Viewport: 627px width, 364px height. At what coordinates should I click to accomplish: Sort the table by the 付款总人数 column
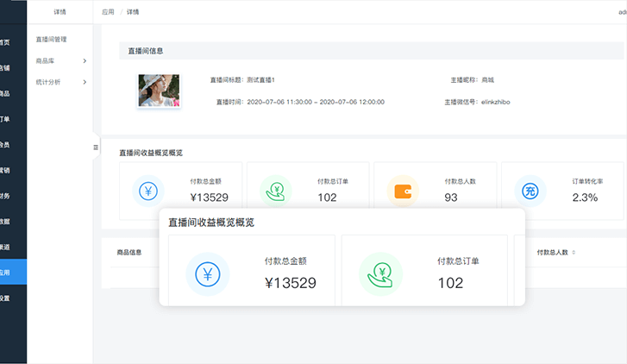click(x=574, y=253)
